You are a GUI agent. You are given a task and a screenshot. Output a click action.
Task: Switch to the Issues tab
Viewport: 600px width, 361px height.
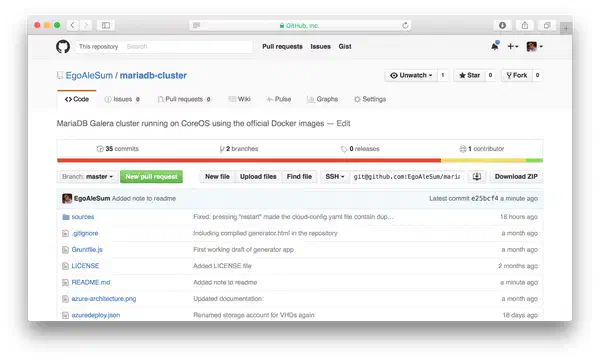(x=122, y=99)
